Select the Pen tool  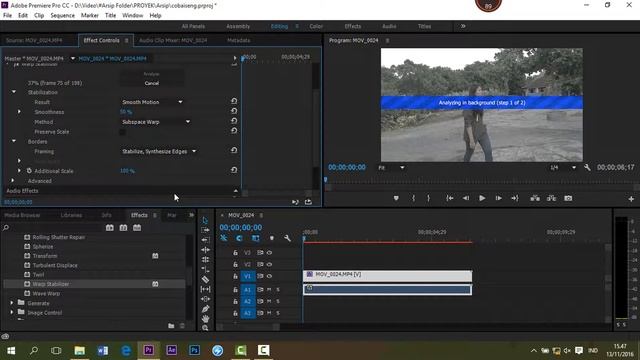click(x=205, y=309)
